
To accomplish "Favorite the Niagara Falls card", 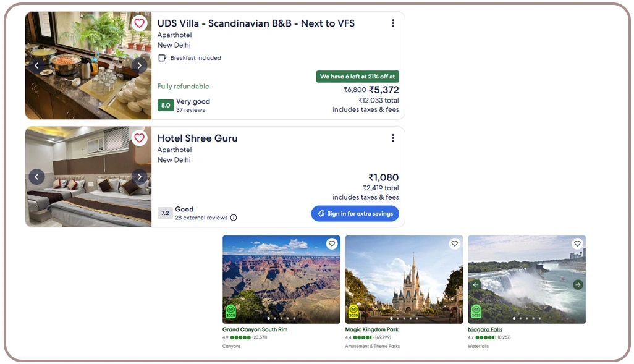I will [577, 244].
